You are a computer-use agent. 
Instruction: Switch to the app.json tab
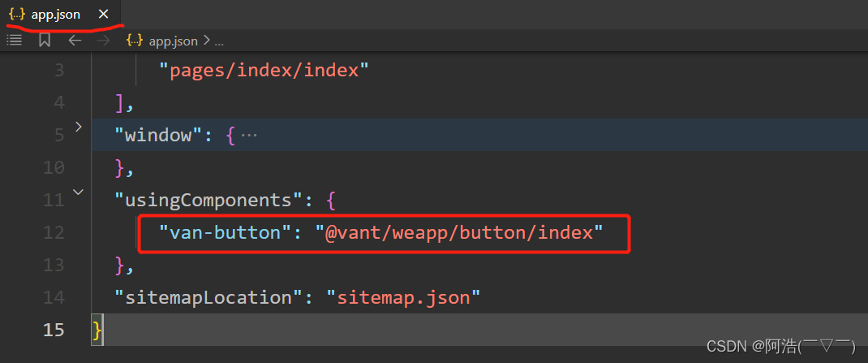click(55, 14)
